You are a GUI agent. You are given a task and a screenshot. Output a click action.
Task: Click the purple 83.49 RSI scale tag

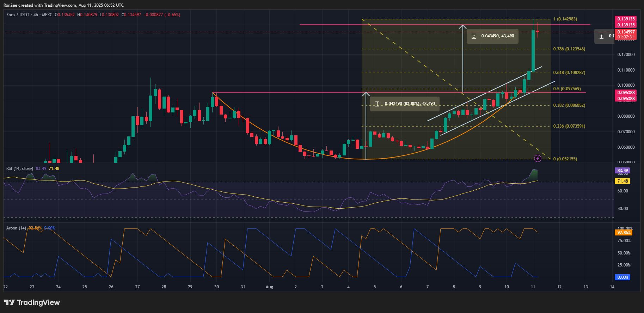(x=622, y=171)
